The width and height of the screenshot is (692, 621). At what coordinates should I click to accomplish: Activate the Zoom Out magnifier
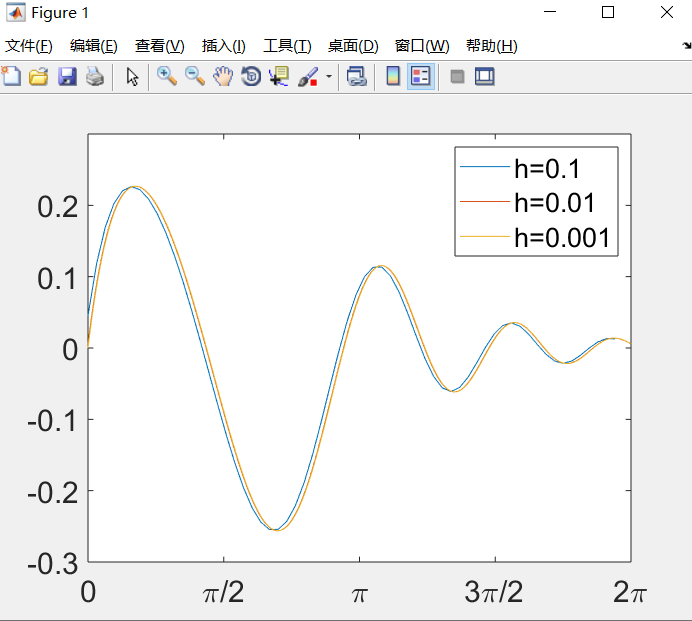[195, 76]
